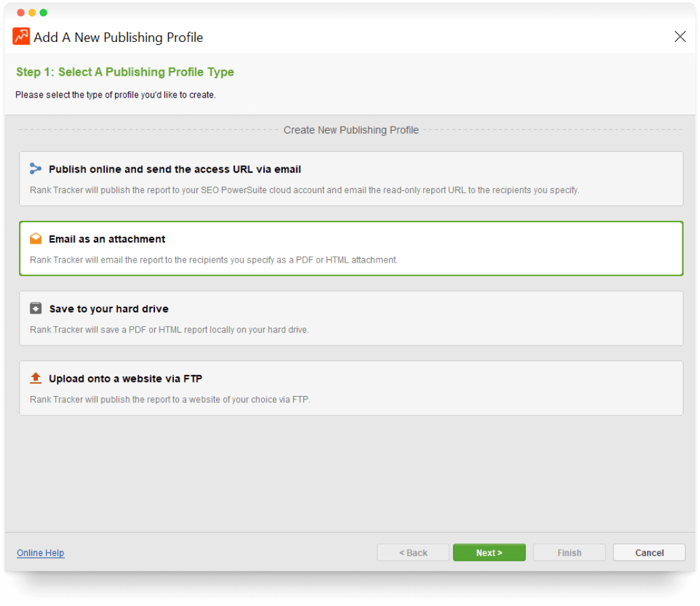Click the Finish button
The height and width of the screenshot is (606, 700).
pos(569,553)
